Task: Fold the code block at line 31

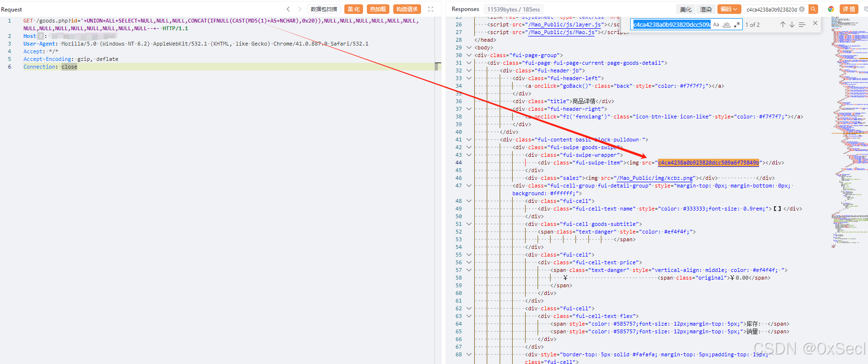Action: [x=469, y=63]
